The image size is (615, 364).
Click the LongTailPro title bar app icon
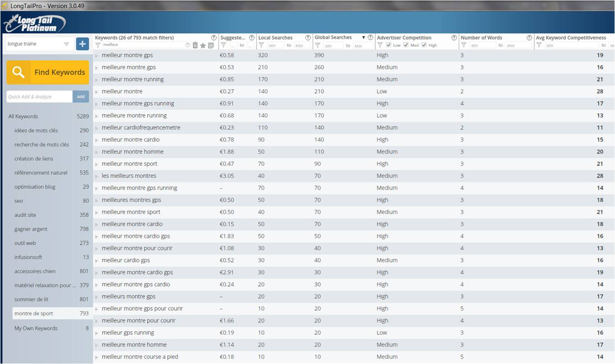(x=5, y=6)
